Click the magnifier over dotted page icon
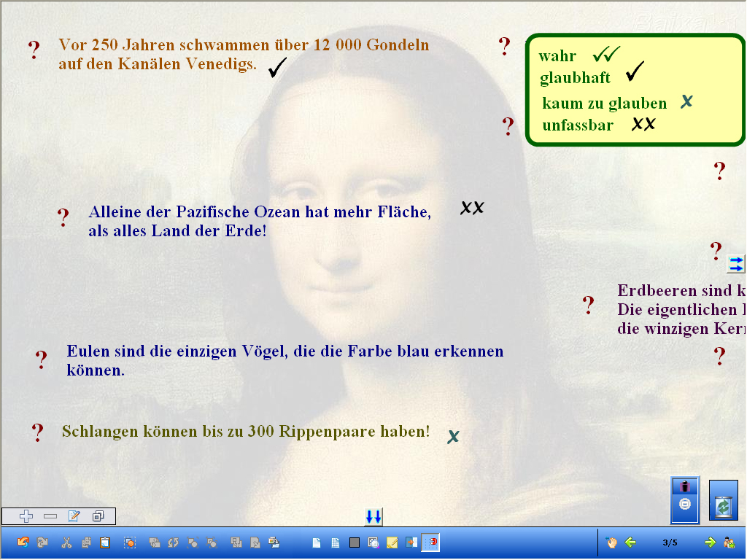This screenshot has width=747, height=560. [373, 542]
